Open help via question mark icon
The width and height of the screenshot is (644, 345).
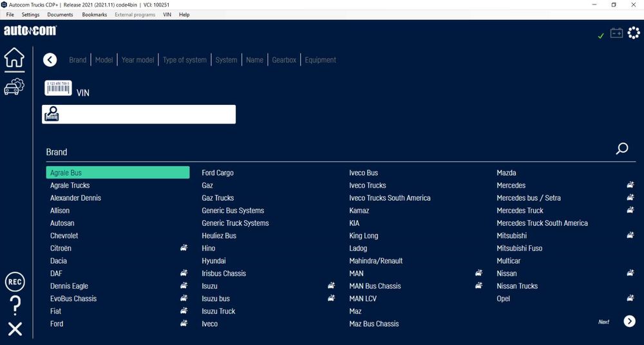(x=15, y=306)
